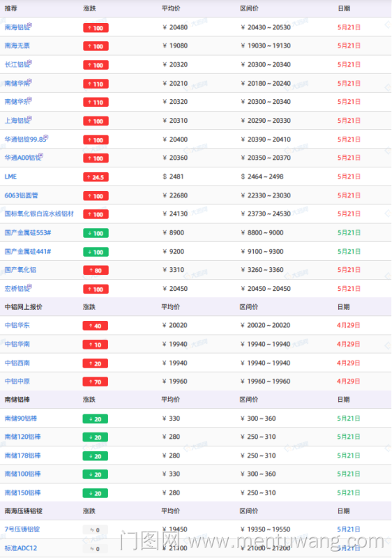Click the chart icon beside 南储华南
Screen dimensions: 392x558
(x=30, y=81)
